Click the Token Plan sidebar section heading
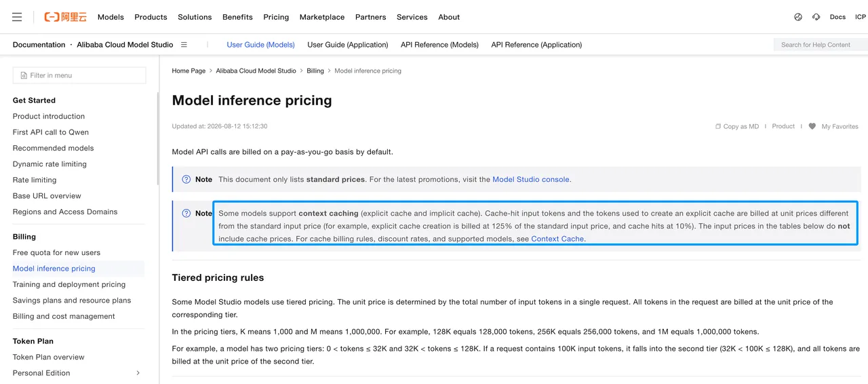Screen dimensions: 868x384 coord(33,341)
